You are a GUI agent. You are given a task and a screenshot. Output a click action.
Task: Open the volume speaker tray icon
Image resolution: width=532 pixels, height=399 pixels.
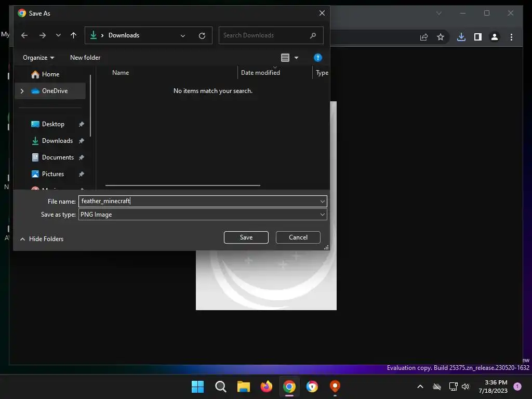tap(465, 387)
